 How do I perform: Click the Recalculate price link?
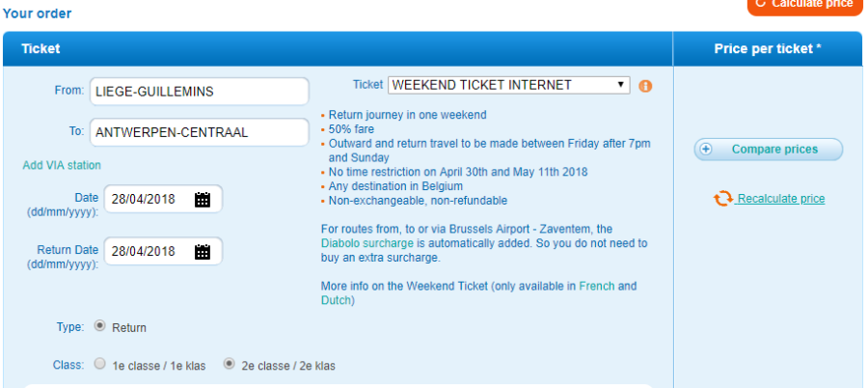click(781, 199)
